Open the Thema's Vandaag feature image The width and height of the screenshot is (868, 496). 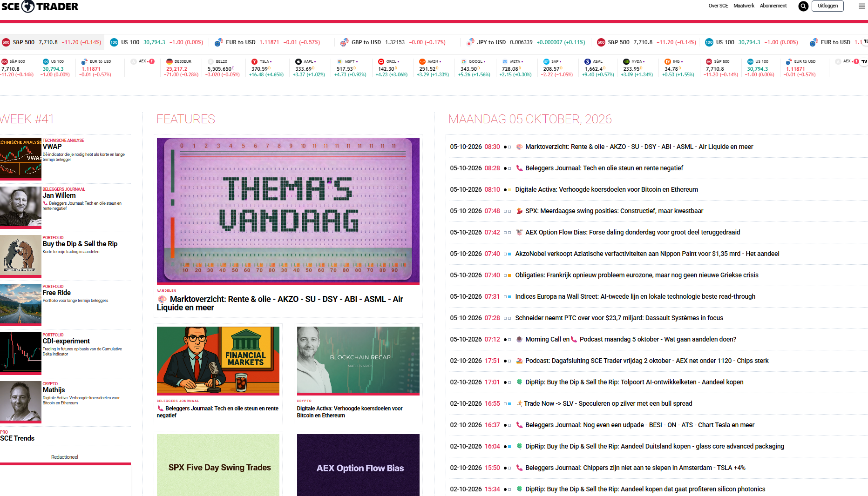pos(288,210)
